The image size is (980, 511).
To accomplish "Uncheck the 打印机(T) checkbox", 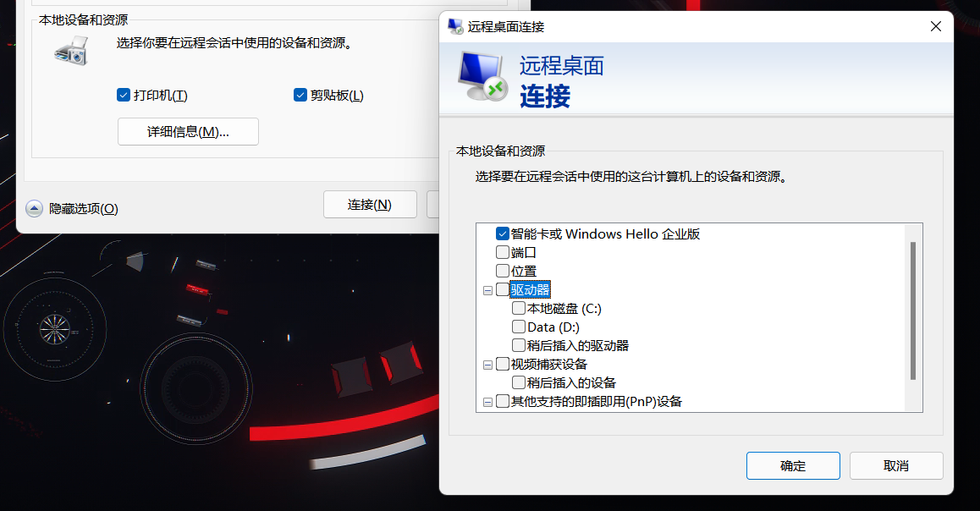I will click(x=123, y=95).
